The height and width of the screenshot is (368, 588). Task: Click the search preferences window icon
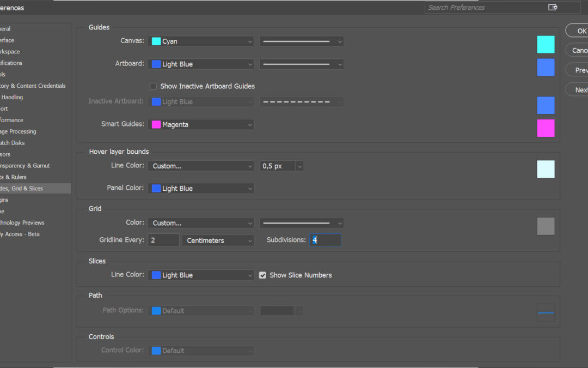[x=553, y=7]
